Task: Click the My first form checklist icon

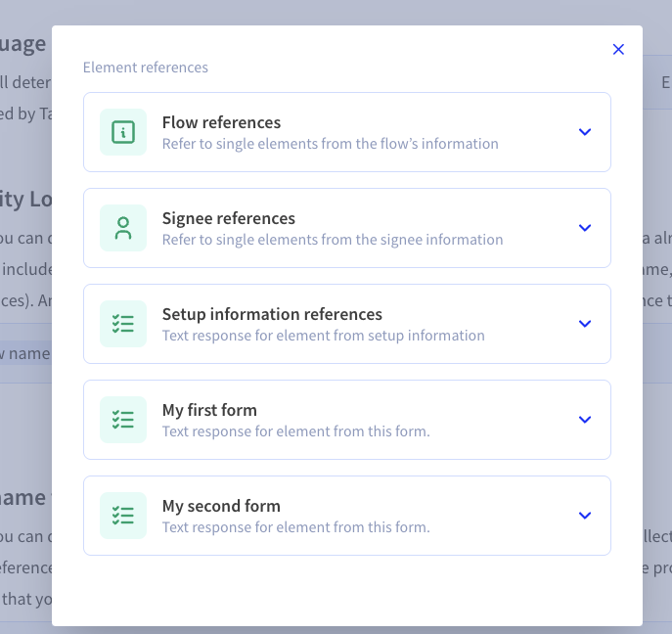Action: point(123,420)
